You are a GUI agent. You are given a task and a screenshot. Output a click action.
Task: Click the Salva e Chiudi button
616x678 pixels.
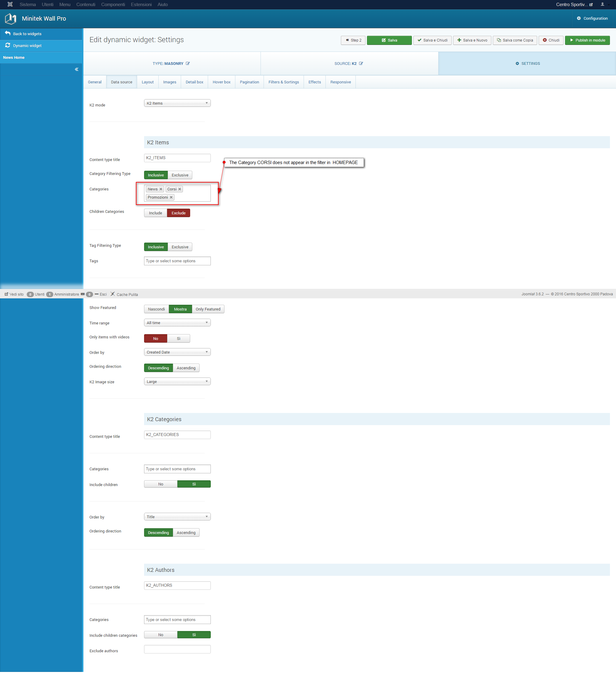click(432, 40)
